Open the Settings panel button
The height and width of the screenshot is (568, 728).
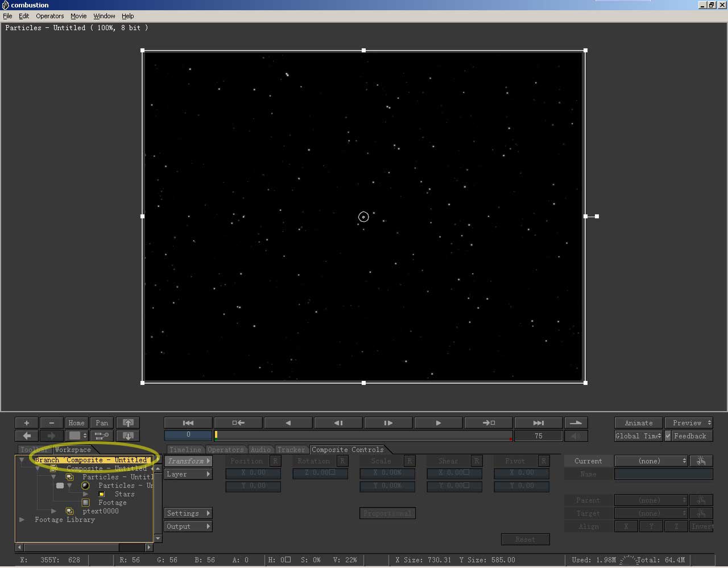tap(188, 513)
